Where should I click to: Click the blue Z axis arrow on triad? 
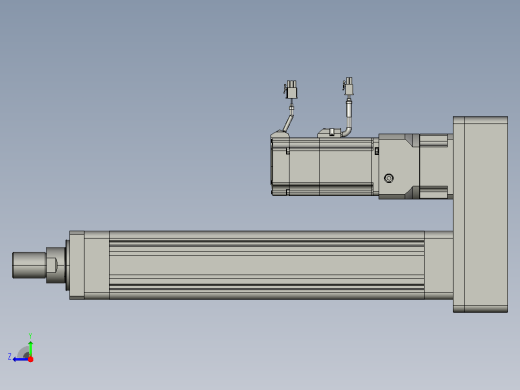21,359
